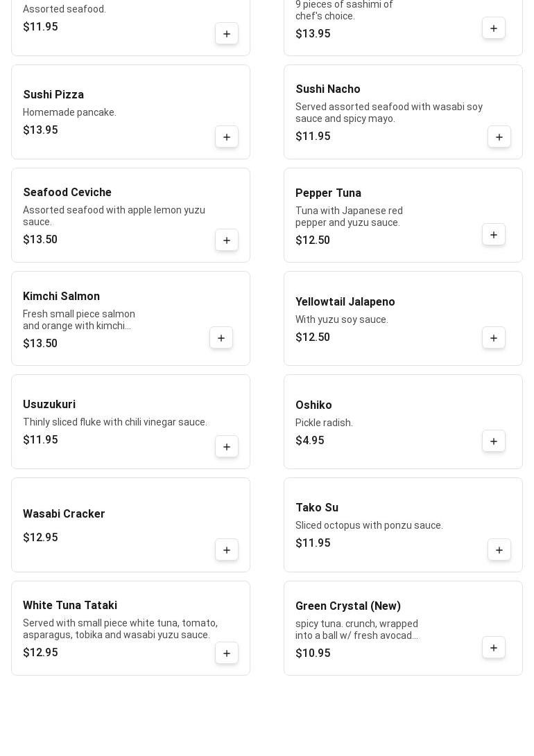Screen dimensions: 534x756
Task: Click plus icon for Oshiko
Action: tap(494, 441)
